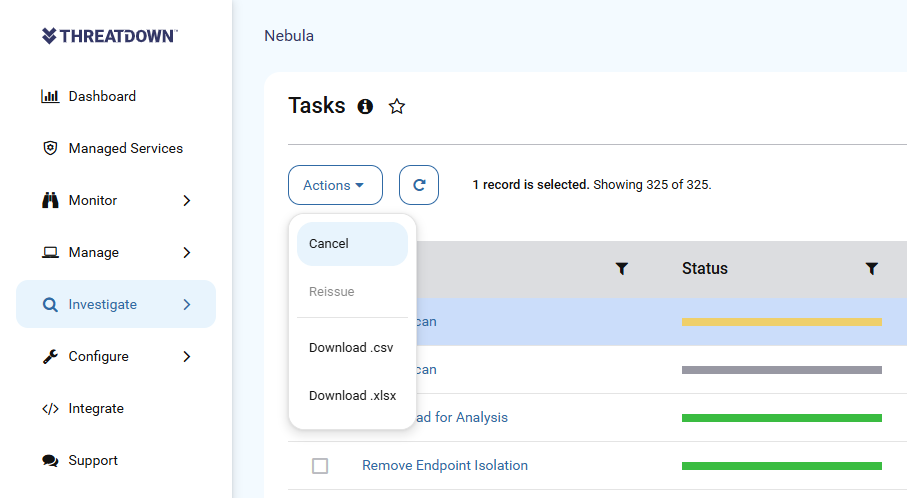Screen dimensions: 907x498
Task: Go to Dashboard
Action: click(x=102, y=96)
